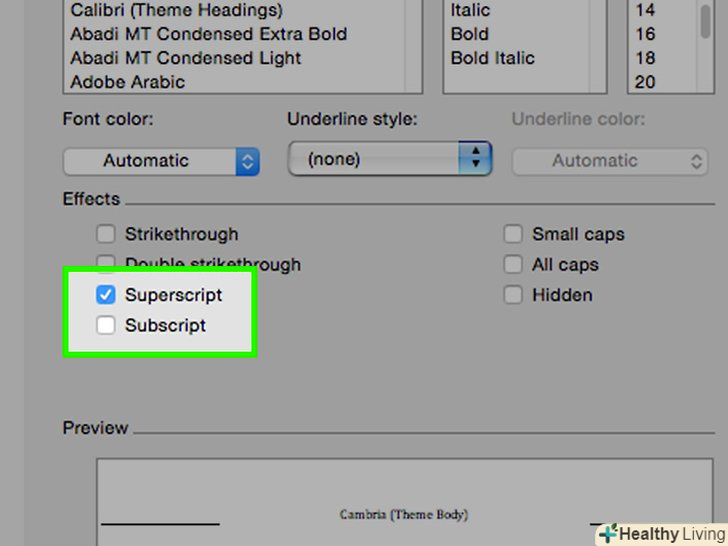The height and width of the screenshot is (546, 728).
Task: Select font size 20
Action: [x=645, y=82]
